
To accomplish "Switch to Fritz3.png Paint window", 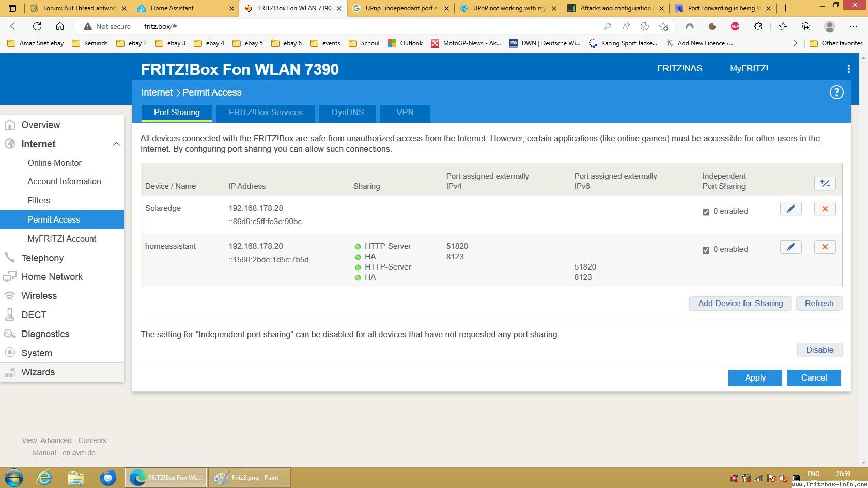I will (x=250, y=478).
